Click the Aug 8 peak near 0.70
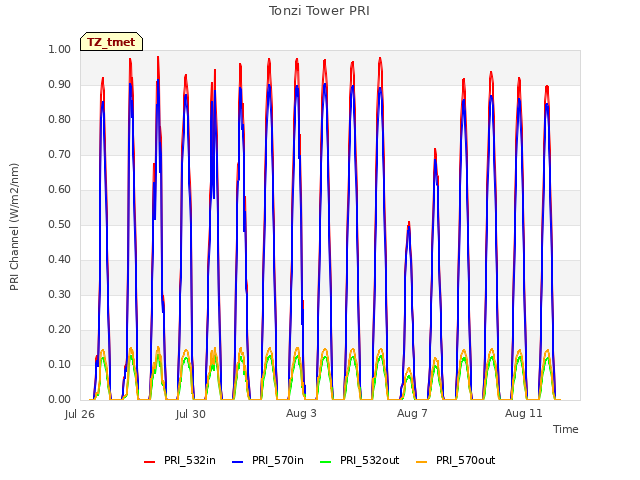This screenshot has width=640, height=480. coord(436,153)
